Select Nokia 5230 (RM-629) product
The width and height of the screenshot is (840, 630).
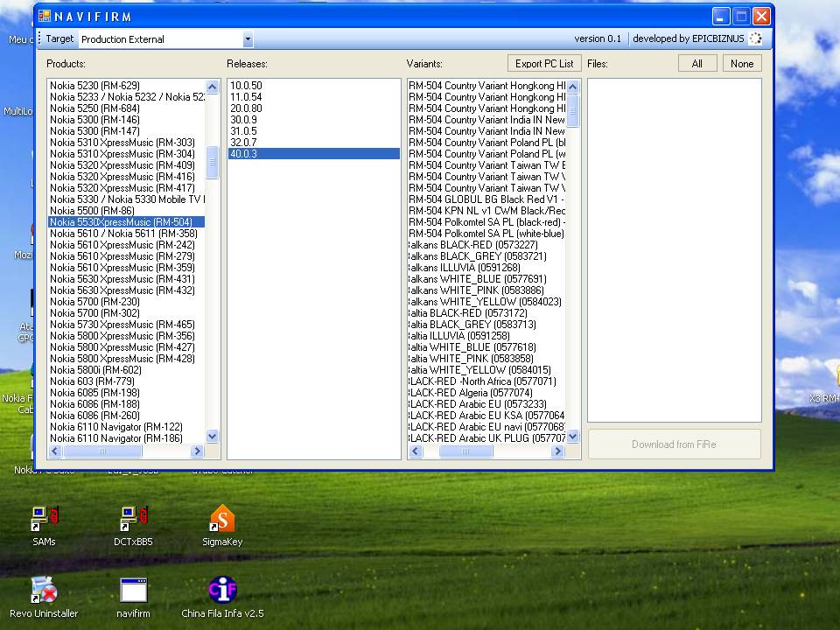[x=126, y=85]
